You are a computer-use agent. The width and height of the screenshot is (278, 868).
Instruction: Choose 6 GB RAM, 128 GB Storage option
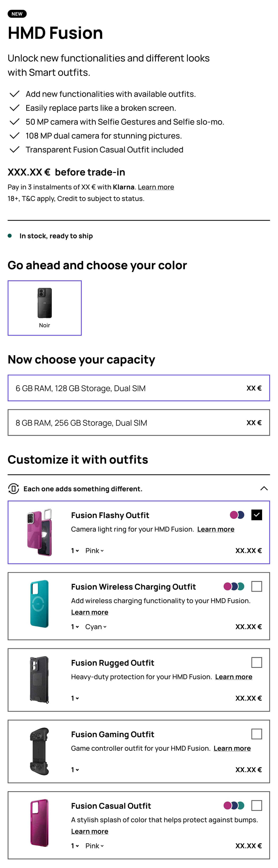tap(139, 388)
